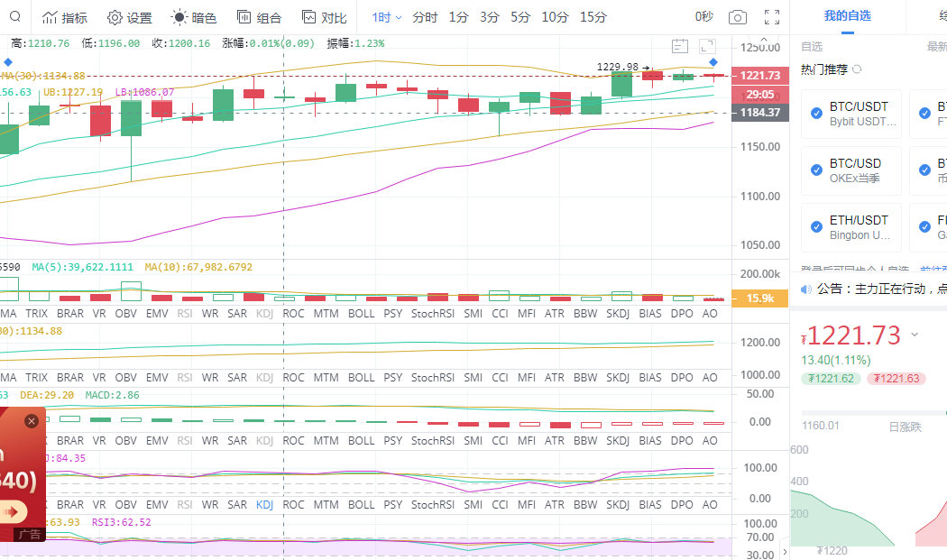Collapse the side panel with arrow

[x=784, y=551]
